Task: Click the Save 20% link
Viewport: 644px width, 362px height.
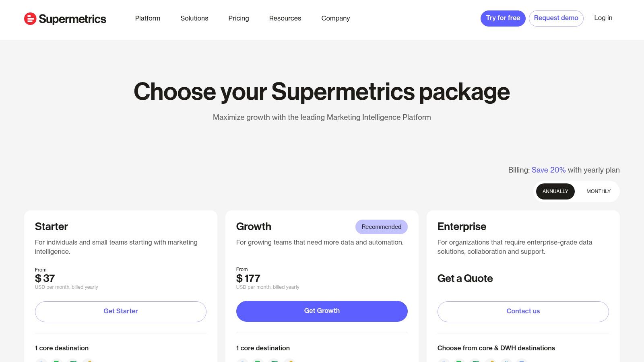Action: click(x=548, y=170)
